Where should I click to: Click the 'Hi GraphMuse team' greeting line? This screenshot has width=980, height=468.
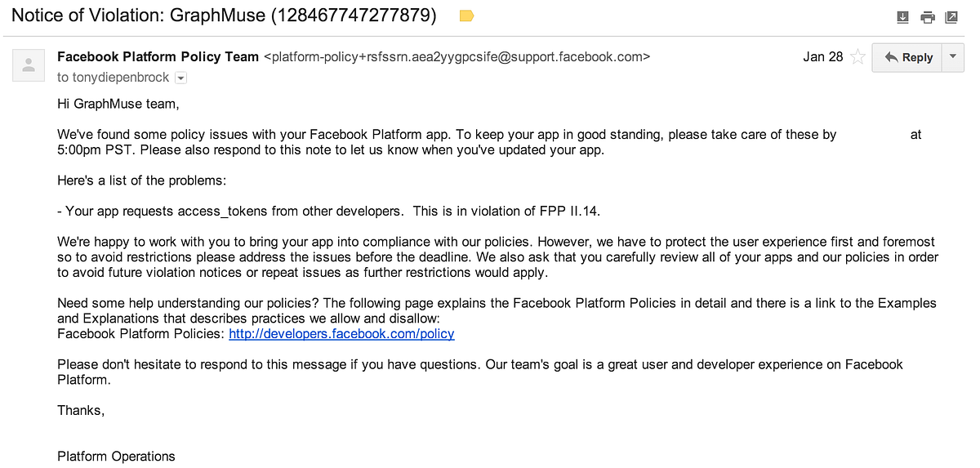click(x=118, y=104)
